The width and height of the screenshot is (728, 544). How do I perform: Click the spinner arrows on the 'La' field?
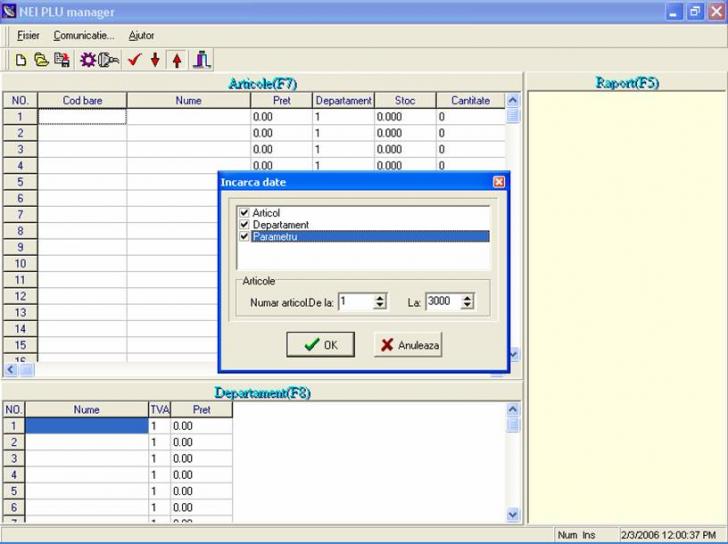467,301
